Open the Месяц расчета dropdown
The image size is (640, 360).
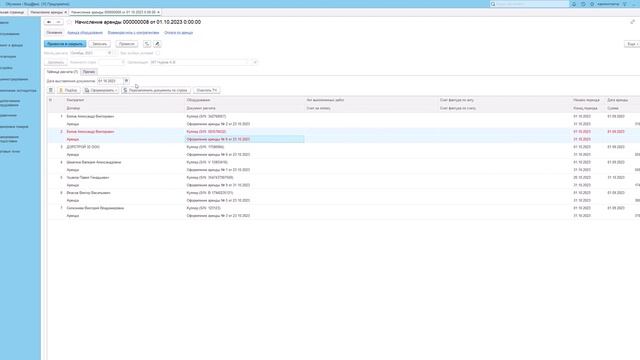click(109, 53)
